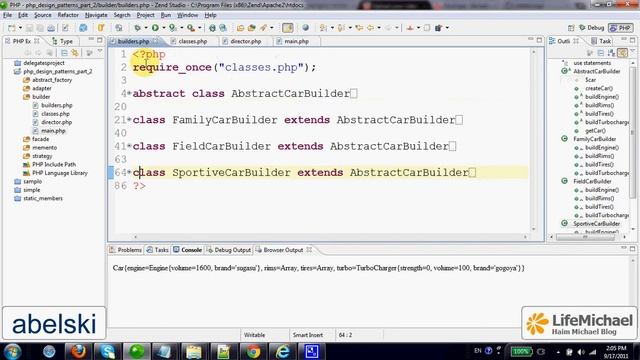Open Google Chrome from the taskbar
The width and height of the screenshot is (640, 360).
[x=253, y=351]
